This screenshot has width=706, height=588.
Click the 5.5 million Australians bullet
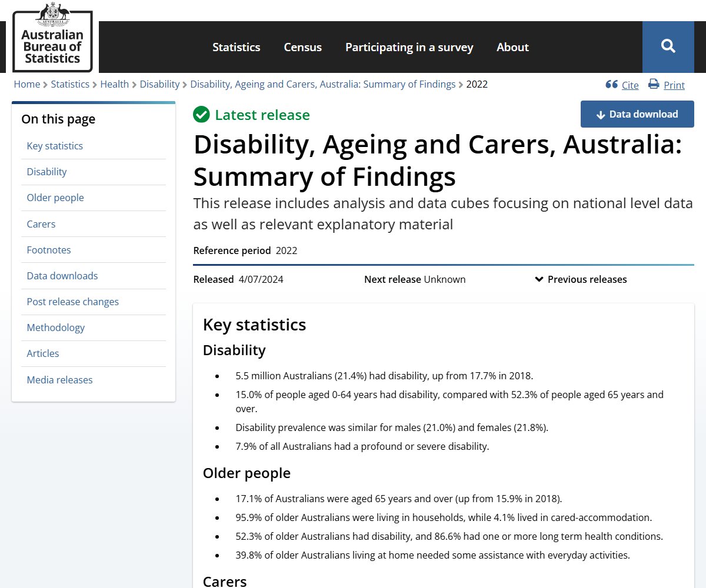(384, 376)
